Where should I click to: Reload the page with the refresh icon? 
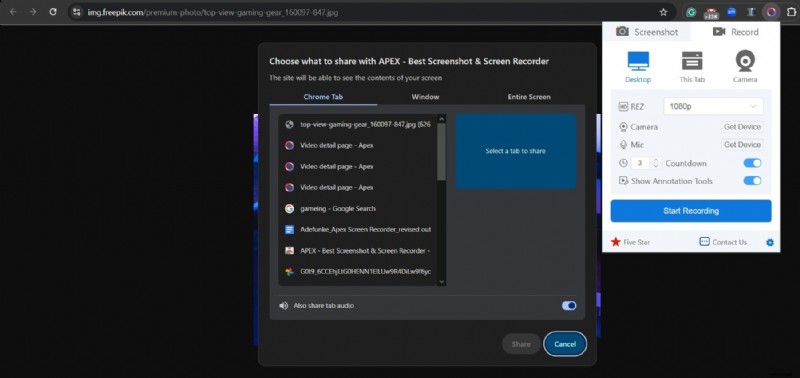(x=53, y=12)
